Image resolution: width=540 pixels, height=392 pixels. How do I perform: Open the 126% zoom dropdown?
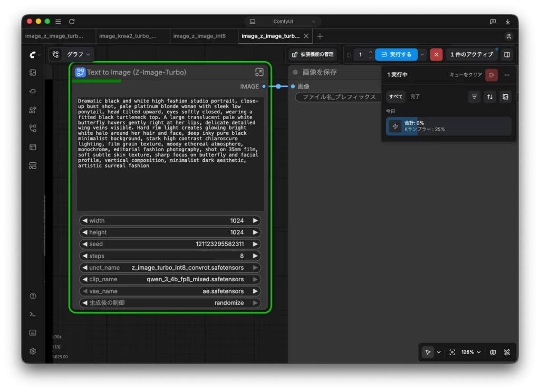(x=471, y=352)
